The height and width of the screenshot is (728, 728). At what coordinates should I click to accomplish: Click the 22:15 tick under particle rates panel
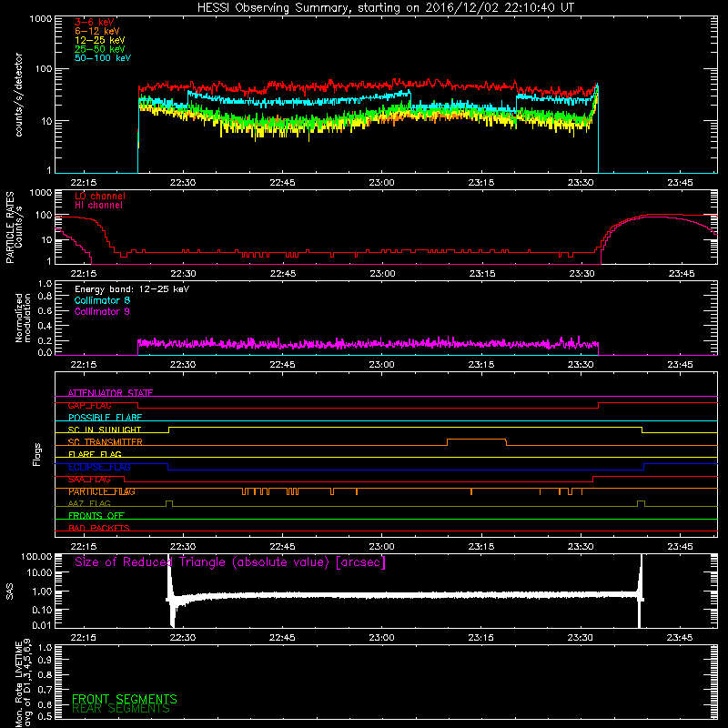tap(84, 274)
